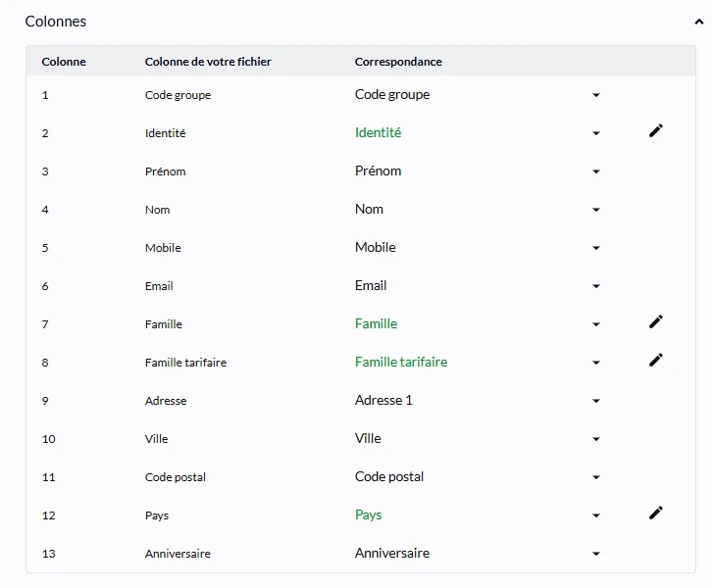Edit the Famille tarifaire mapping pencil icon
714x588 pixels.
click(x=656, y=360)
